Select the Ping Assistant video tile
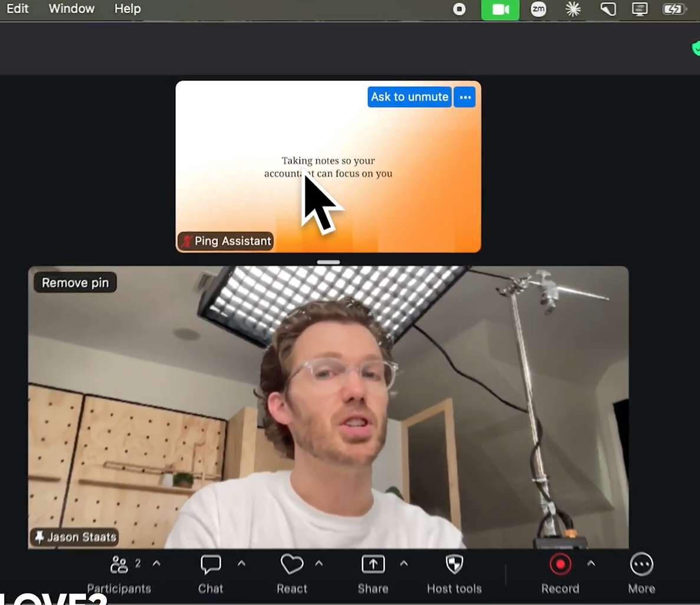The height and width of the screenshot is (605, 700). [x=328, y=166]
